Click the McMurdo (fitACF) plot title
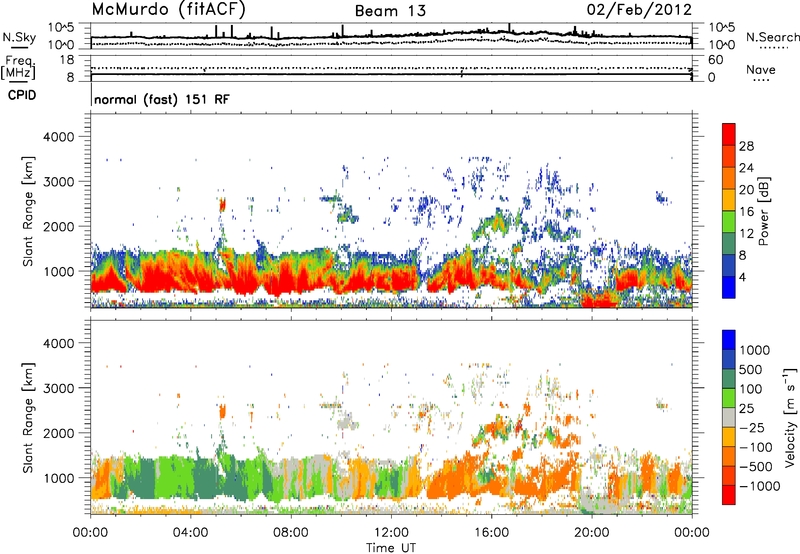Image resolution: width=800 pixels, height=554 pixels. (x=168, y=10)
